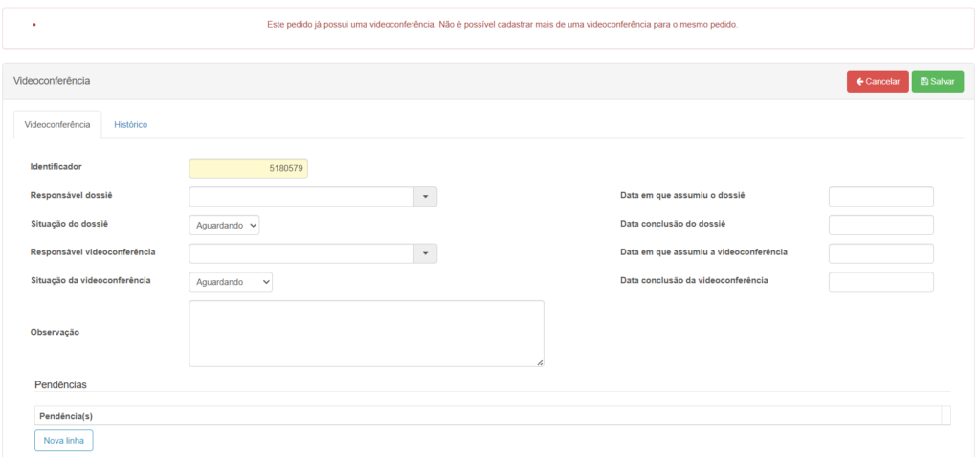Image resolution: width=980 pixels, height=457 pixels.
Task: Expand the Responsável dossiê dropdown arrow
Action: pyautogui.click(x=425, y=197)
